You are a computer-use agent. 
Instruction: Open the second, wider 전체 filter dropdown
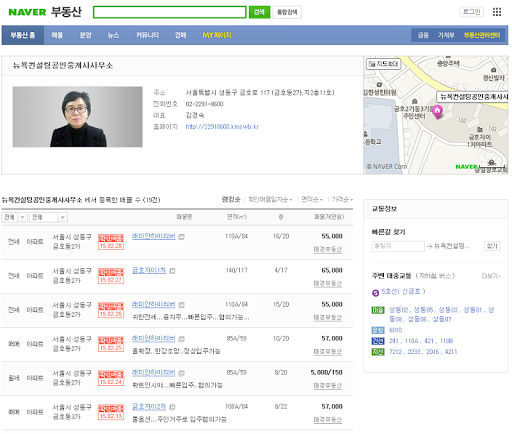click(x=49, y=217)
